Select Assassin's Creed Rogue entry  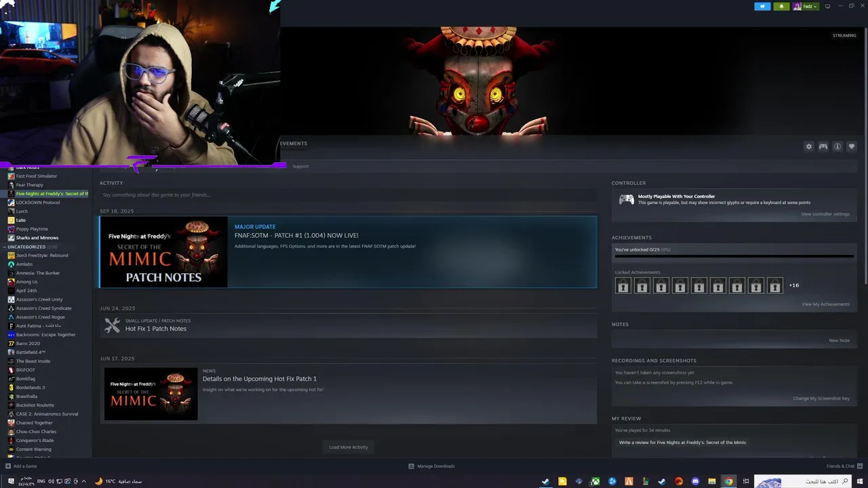coord(41,317)
